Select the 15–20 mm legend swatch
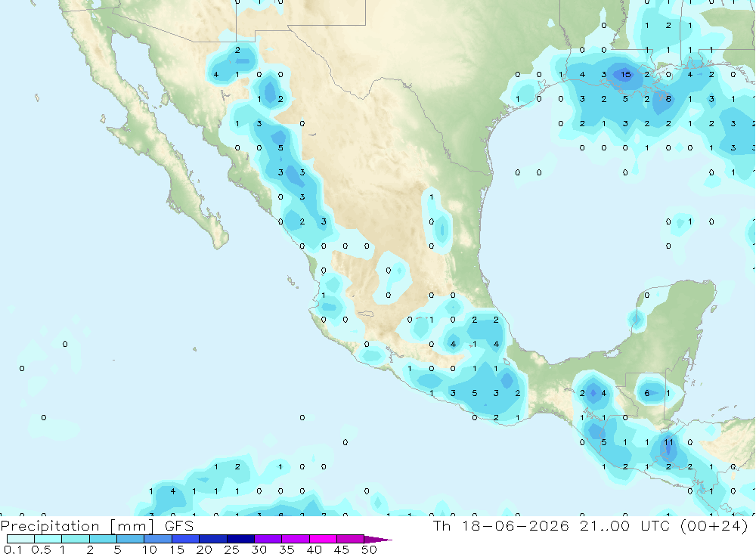 point(186,539)
